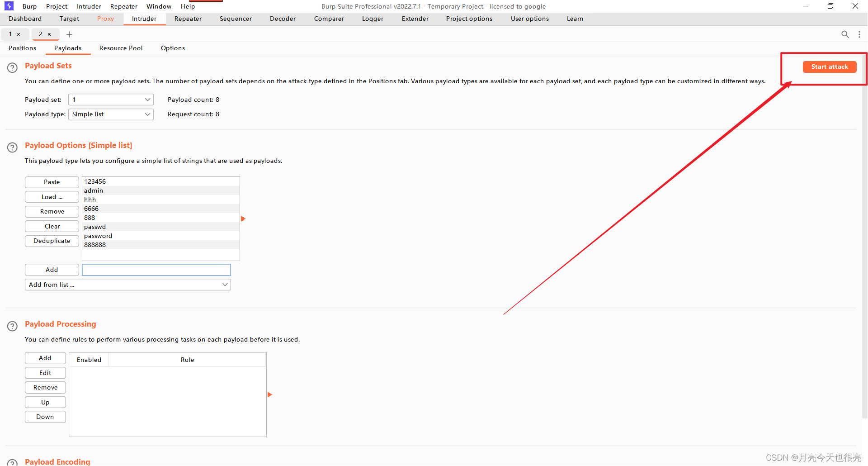Switch to the Decoder tab

283,19
